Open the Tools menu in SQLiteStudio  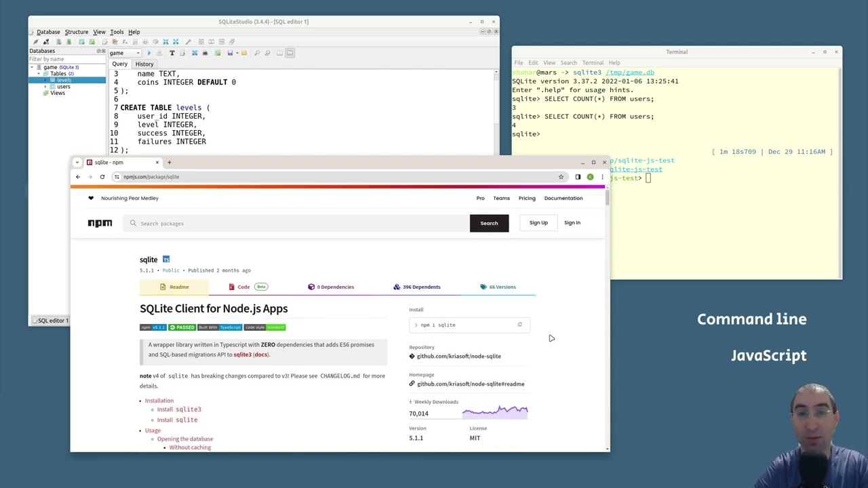117,32
